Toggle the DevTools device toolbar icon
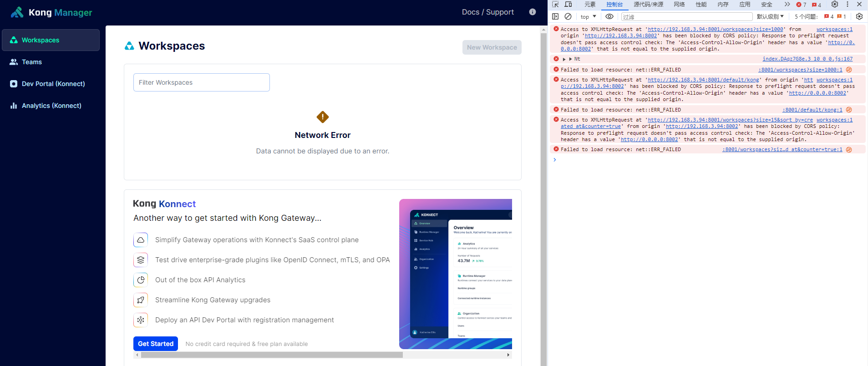 [x=569, y=5]
